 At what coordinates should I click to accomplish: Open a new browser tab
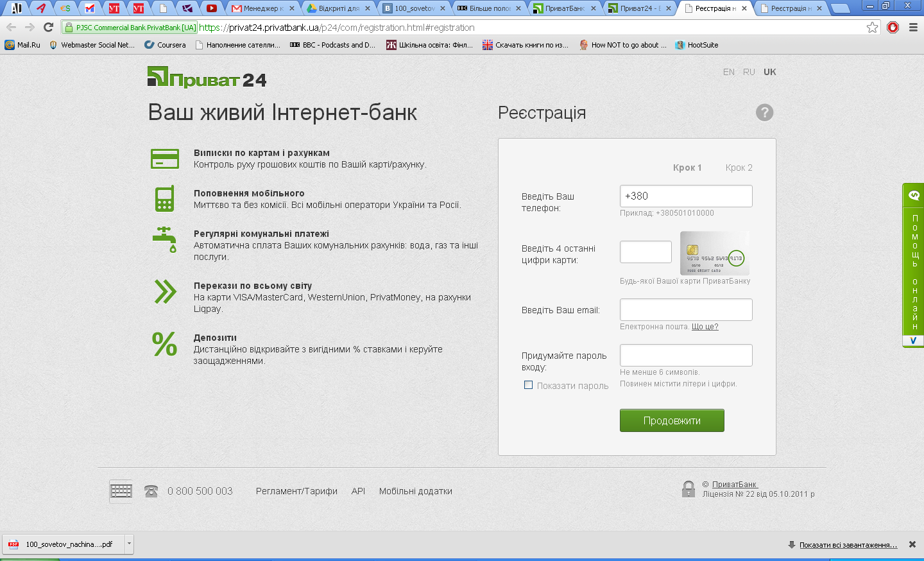coord(841,8)
